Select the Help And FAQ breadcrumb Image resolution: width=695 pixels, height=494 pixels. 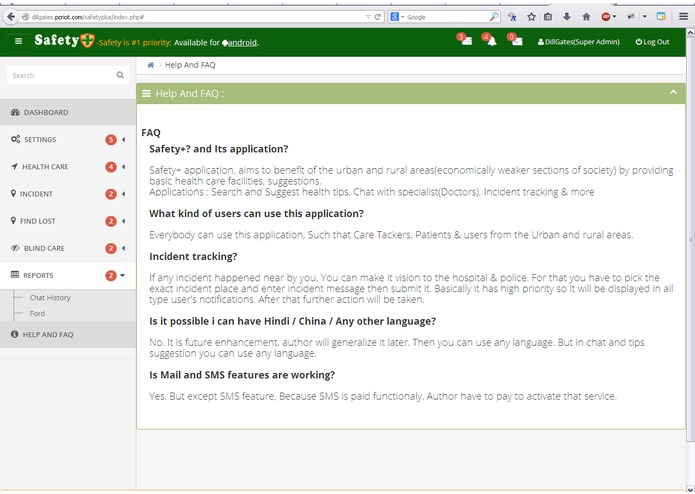(190, 65)
